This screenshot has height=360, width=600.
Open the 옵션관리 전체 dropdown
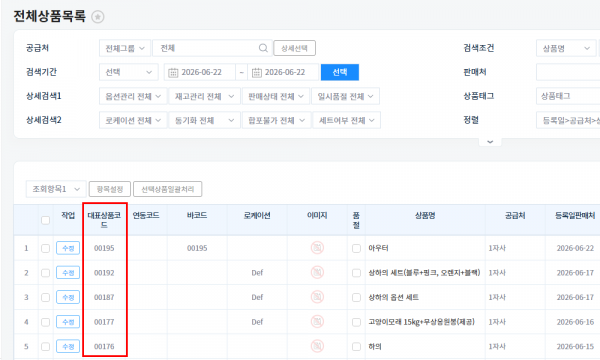click(x=133, y=96)
